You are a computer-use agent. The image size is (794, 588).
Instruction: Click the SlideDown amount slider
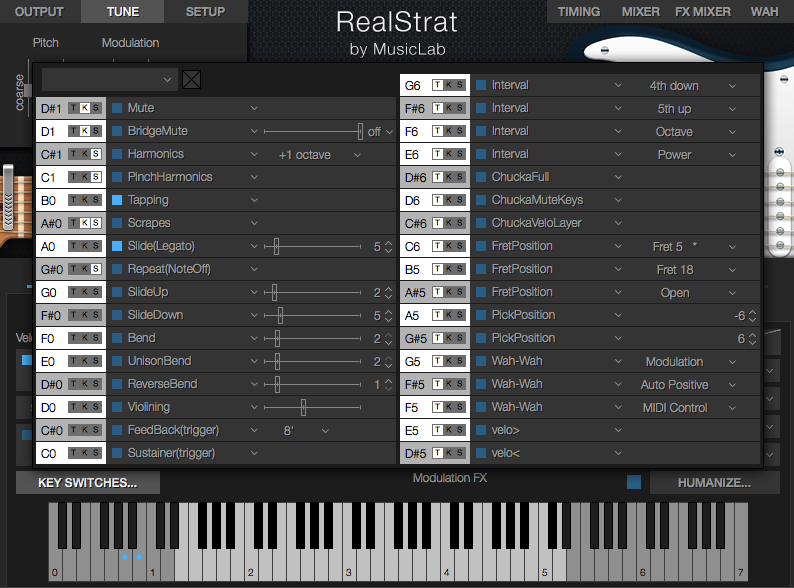[312, 315]
